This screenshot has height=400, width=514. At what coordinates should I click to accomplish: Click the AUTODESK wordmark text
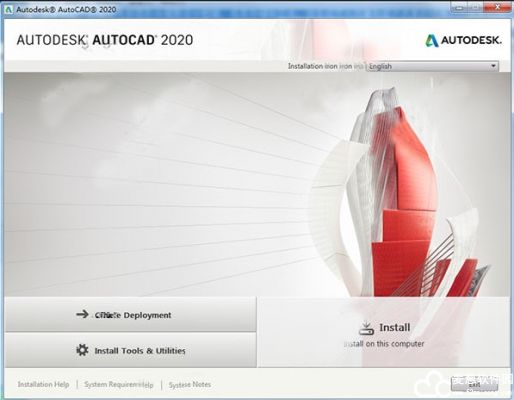pos(471,40)
